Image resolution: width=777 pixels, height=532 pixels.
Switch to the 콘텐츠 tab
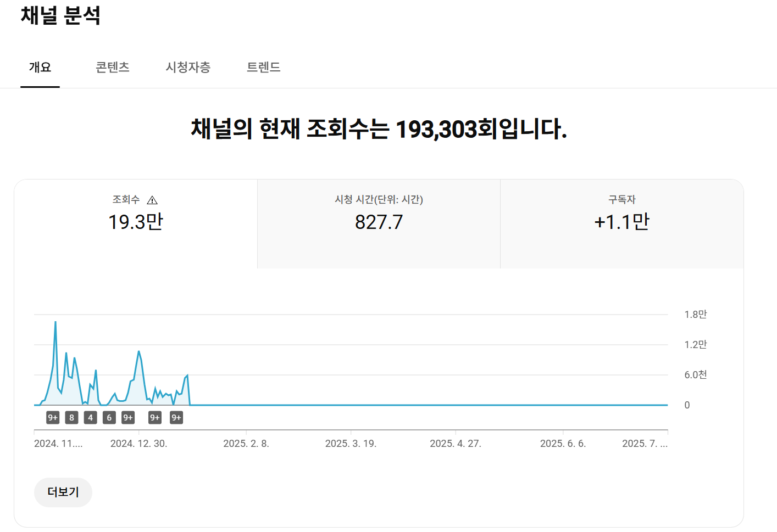click(113, 67)
